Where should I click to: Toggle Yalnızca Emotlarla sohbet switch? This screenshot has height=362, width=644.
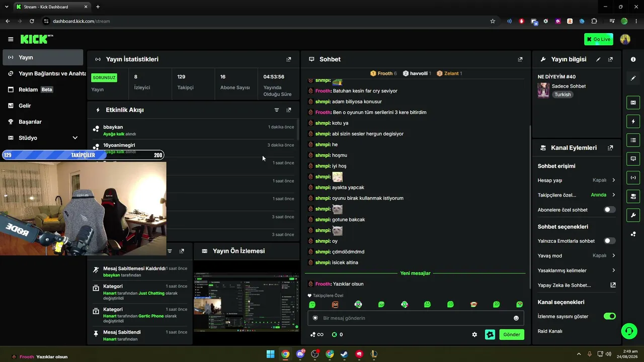point(609,241)
